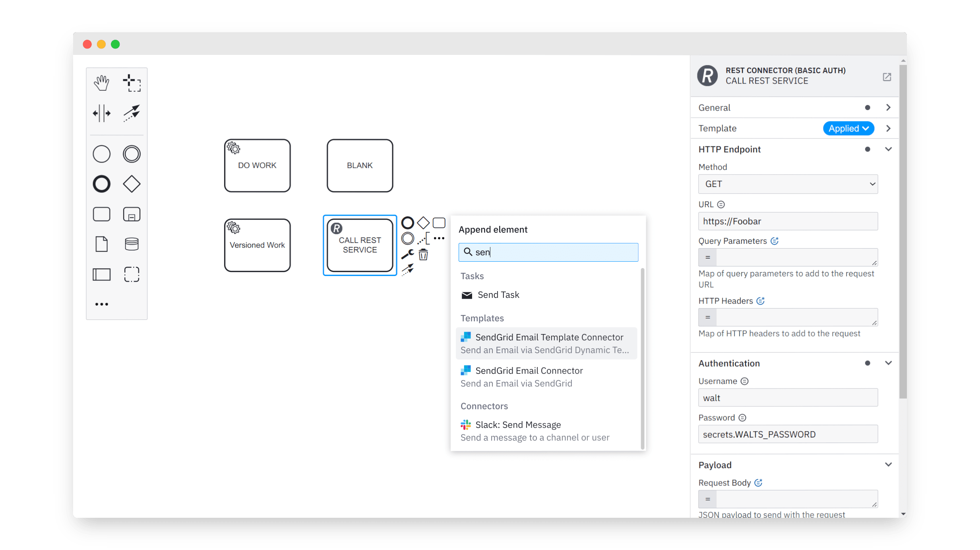Expand the General section panel
This screenshot has height=550, width=980.
point(890,107)
